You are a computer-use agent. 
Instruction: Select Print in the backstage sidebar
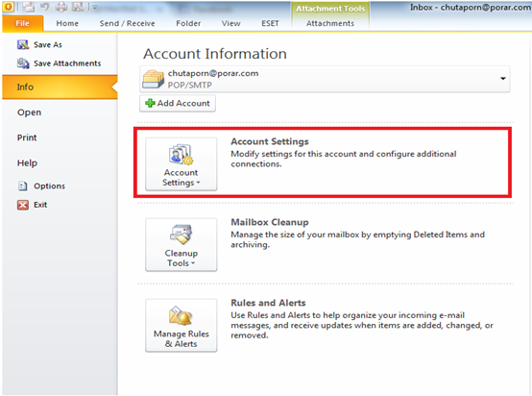click(27, 137)
